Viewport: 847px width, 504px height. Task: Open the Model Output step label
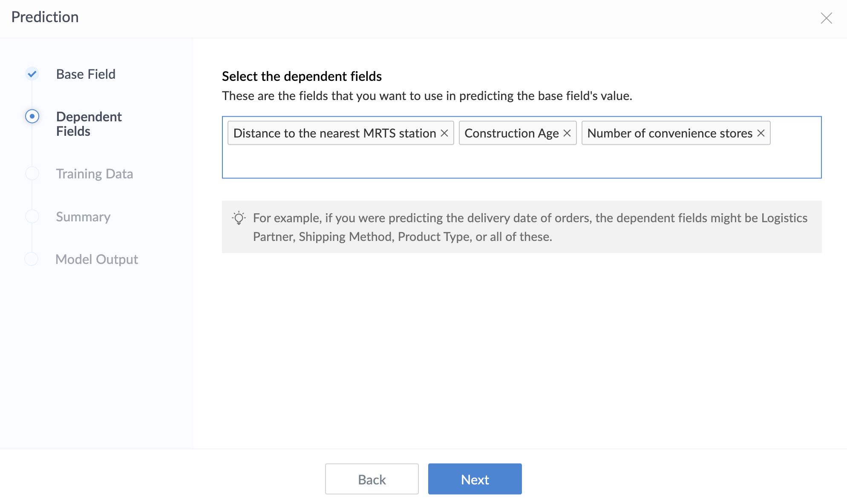97,259
